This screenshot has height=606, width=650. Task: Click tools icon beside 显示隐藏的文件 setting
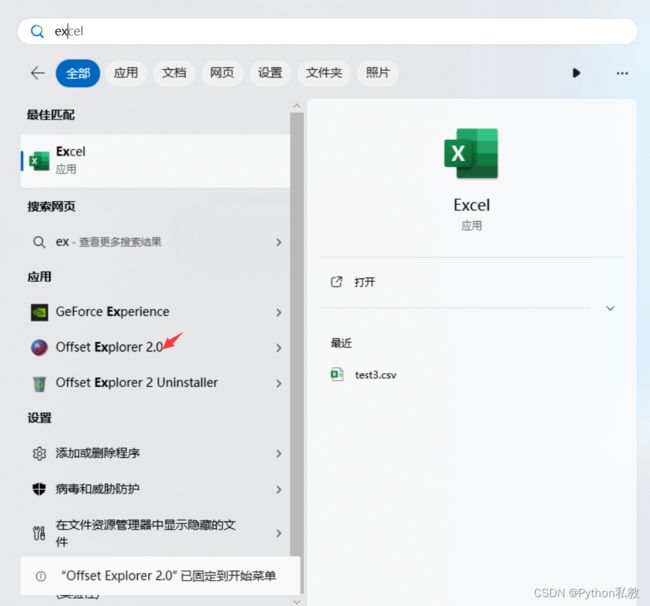(x=39, y=533)
